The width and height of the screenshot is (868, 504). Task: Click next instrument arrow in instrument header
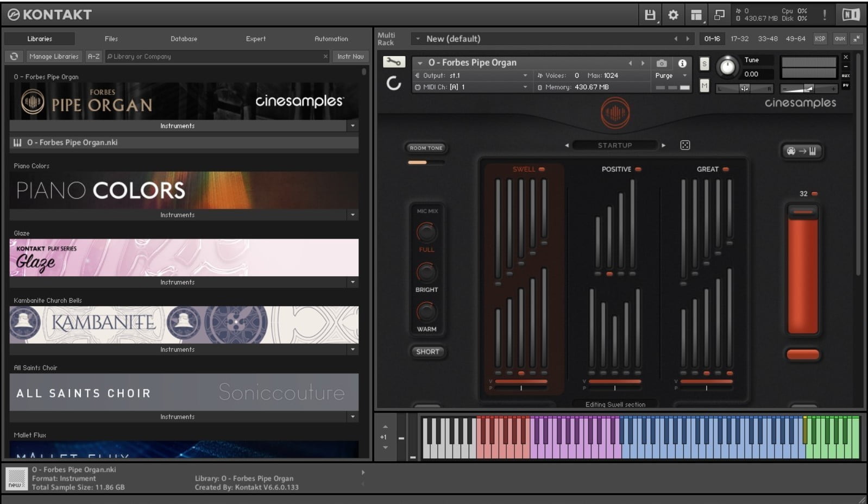(643, 63)
